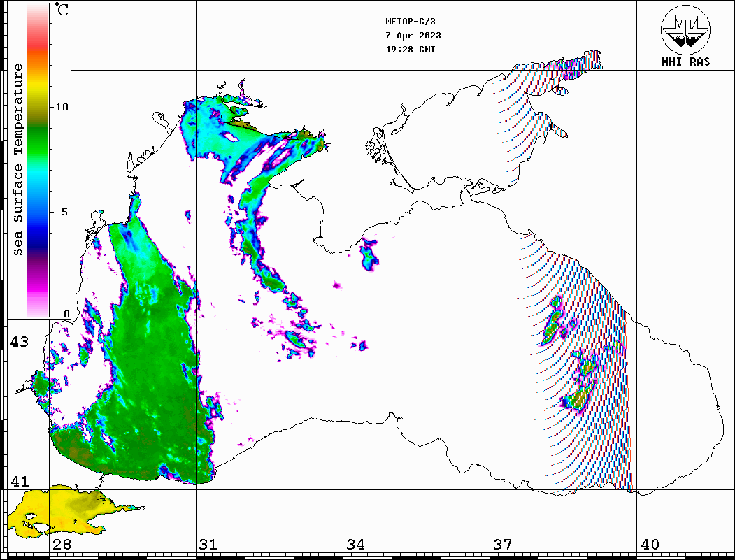Click the "7 Apr 2023" date text
Screen dimensions: 735x560
[413, 36]
